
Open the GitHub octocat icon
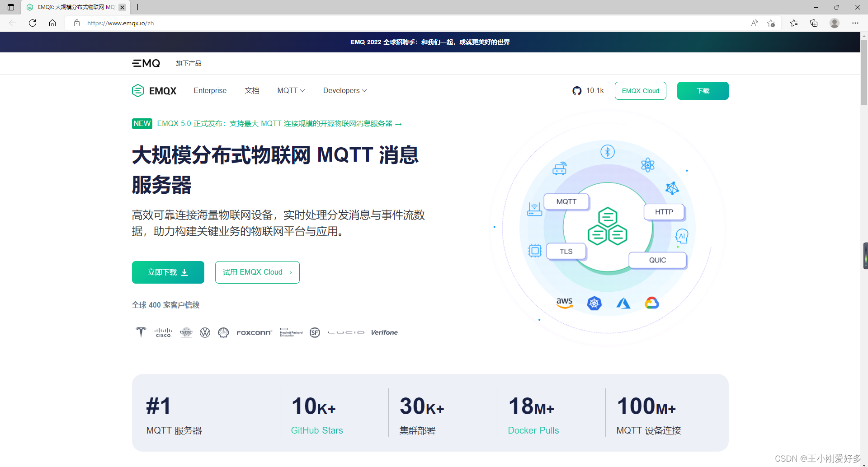pos(577,91)
